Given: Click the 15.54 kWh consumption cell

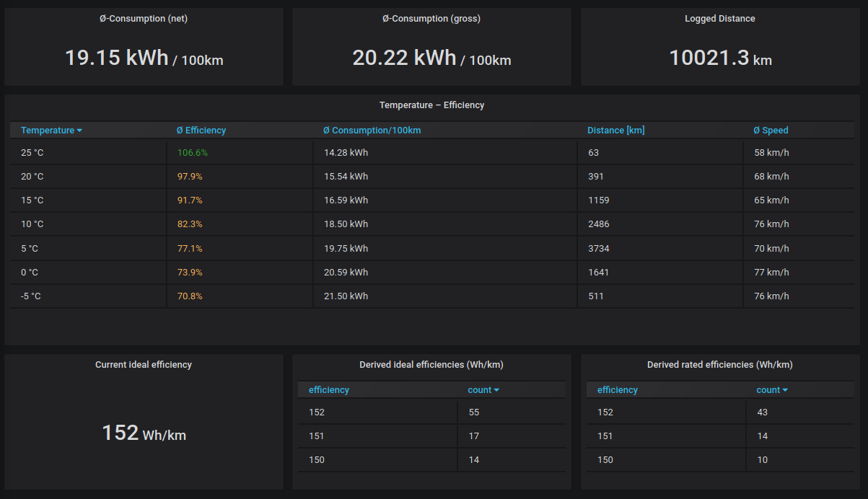Looking at the screenshot, I should click(445, 177).
